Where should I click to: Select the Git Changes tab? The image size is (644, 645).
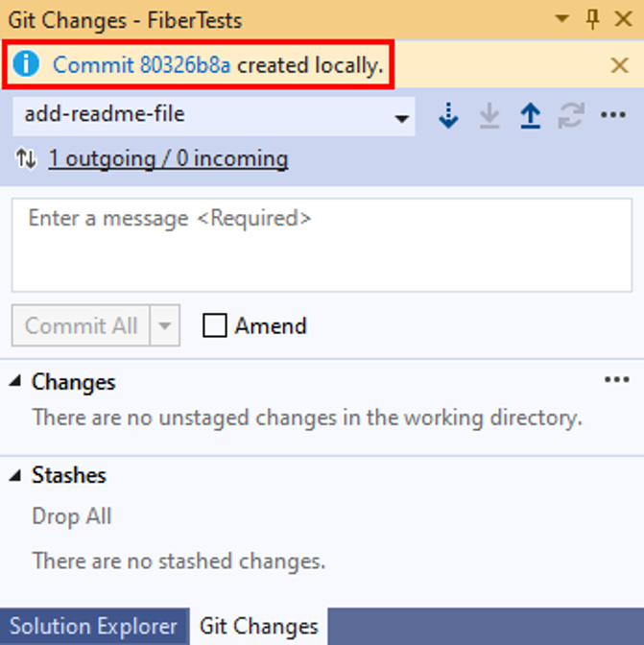click(259, 627)
